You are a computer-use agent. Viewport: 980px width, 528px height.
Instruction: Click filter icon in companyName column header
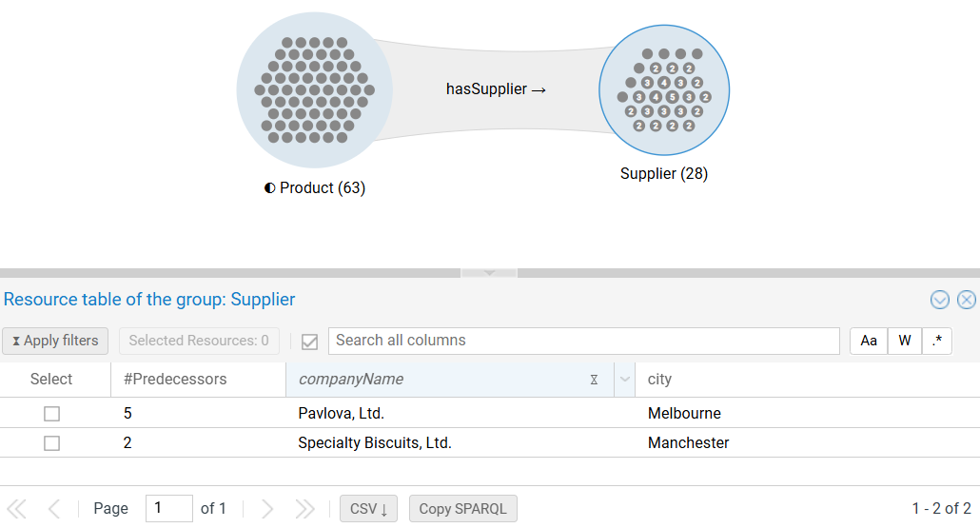click(x=594, y=380)
